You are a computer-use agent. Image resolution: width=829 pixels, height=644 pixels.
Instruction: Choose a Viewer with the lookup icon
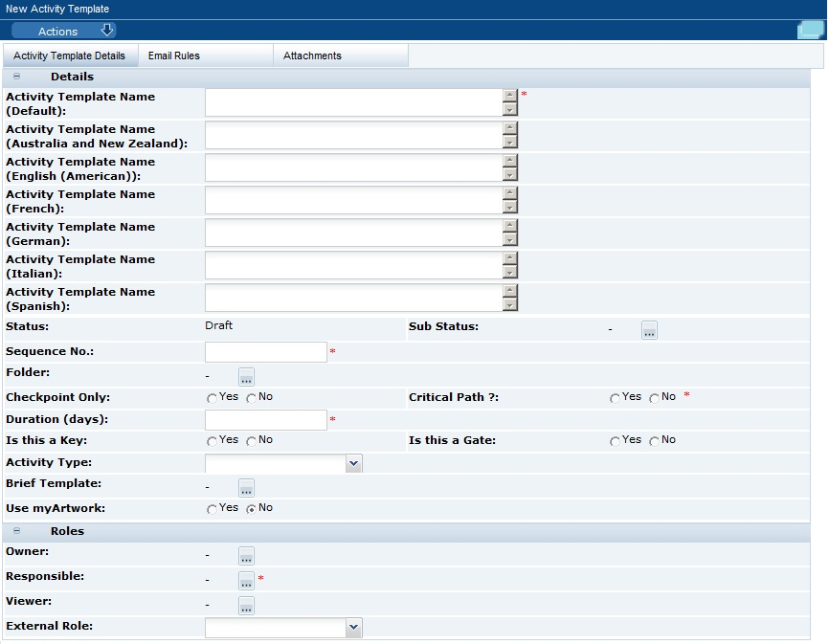[246, 605]
